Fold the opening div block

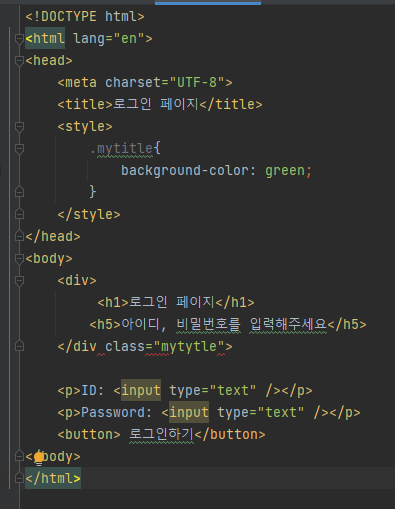tap(19, 281)
